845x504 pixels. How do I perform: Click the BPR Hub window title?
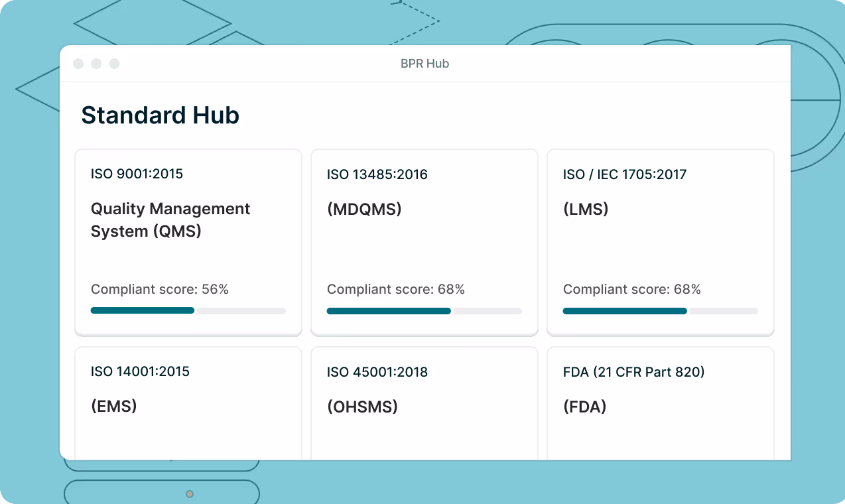(424, 64)
